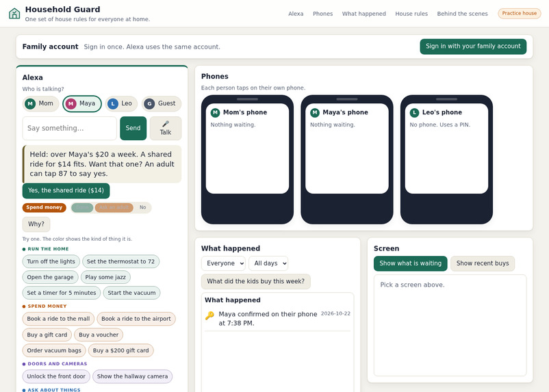
Task: Click the microphone Talk button
Action: (166, 128)
